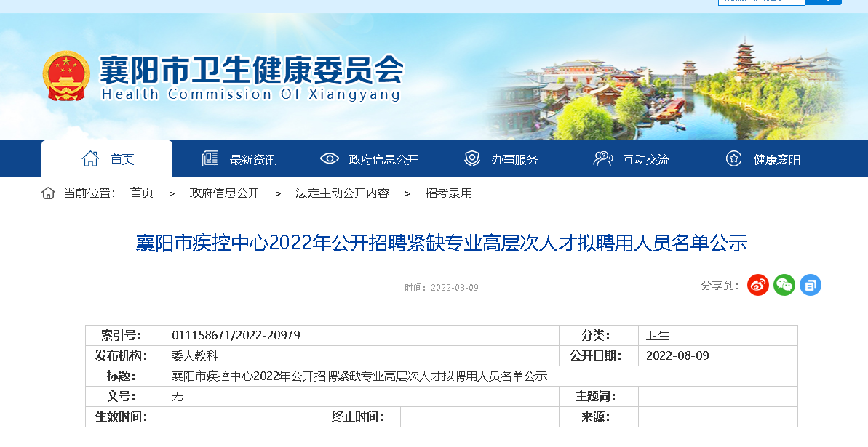
Task: Click the 分享到： label
Action: click(720, 286)
